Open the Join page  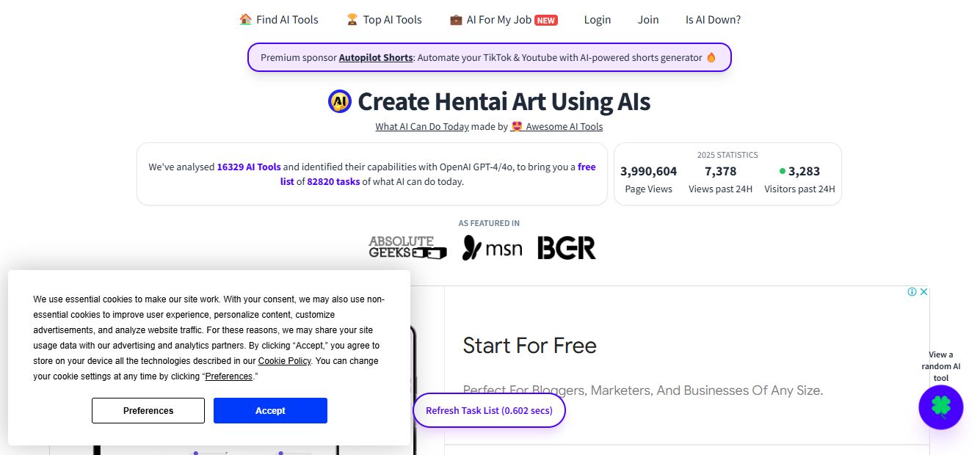click(648, 20)
